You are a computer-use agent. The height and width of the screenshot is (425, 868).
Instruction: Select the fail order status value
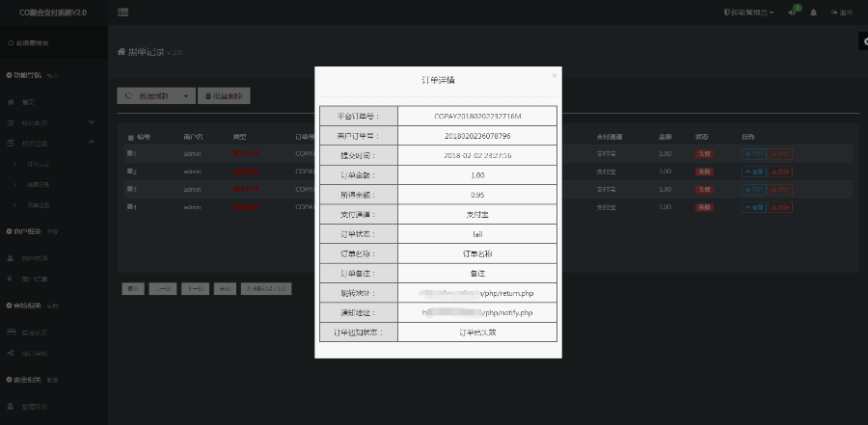477,234
